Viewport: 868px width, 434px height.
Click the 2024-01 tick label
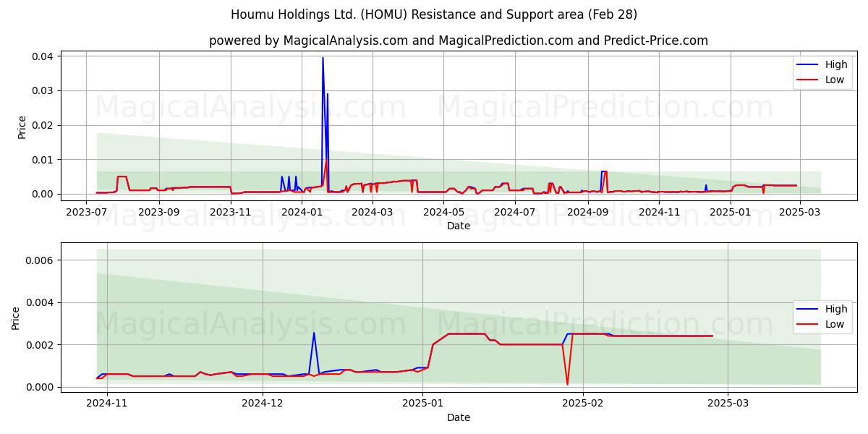coord(302,212)
